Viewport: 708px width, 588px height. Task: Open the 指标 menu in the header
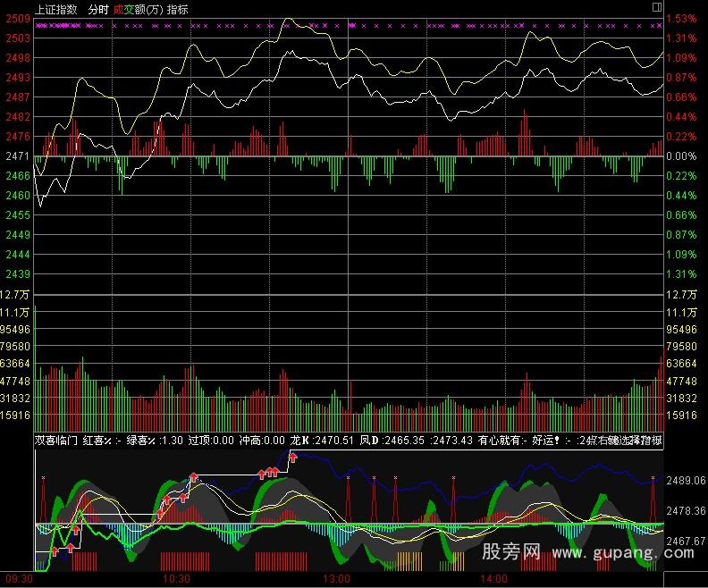click(x=177, y=10)
